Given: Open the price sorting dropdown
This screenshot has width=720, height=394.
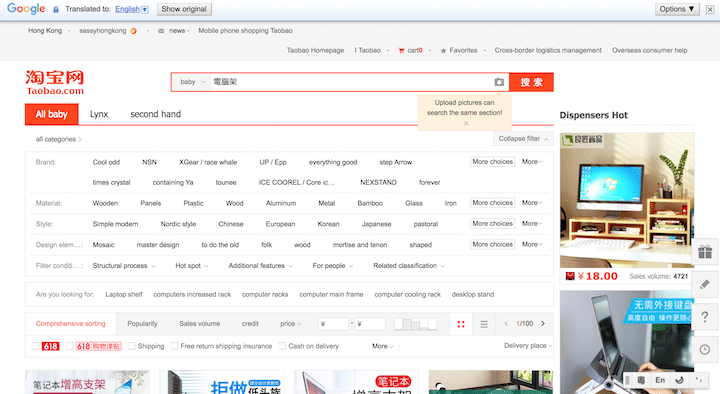Looking at the screenshot, I should (291, 324).
